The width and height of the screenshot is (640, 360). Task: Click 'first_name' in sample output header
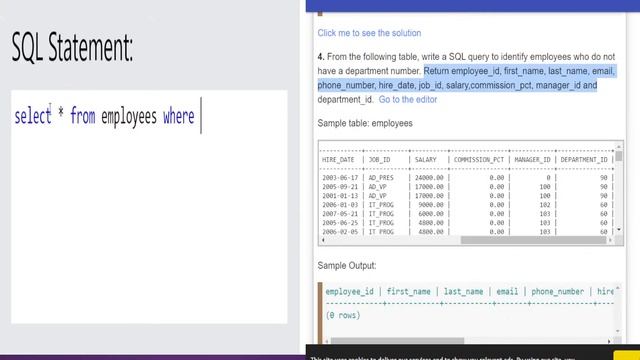(x=408, y=291)
